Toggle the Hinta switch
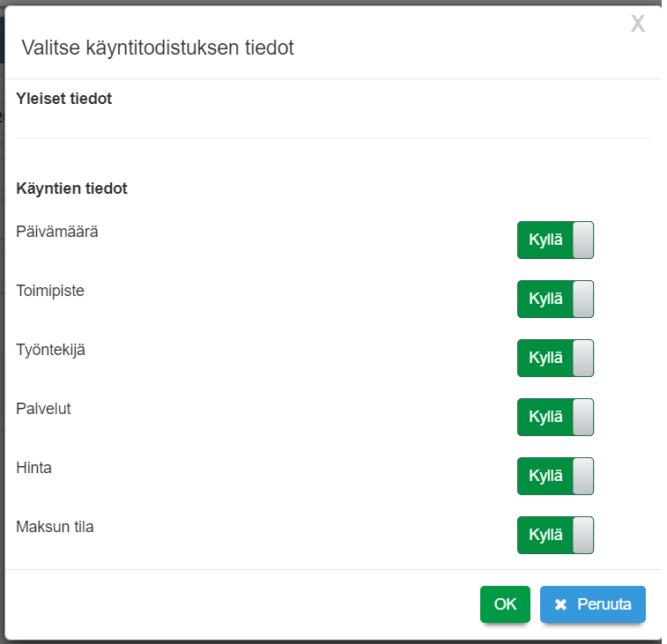This screenshot has width=667, height=644. (555, 476)
